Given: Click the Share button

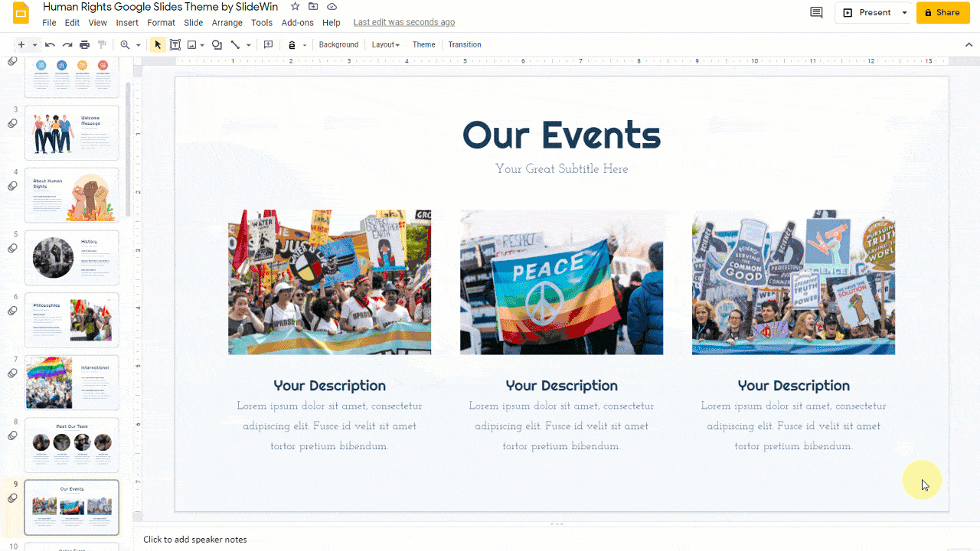Looking at the screenshot, I should click(x=942, y=12).
